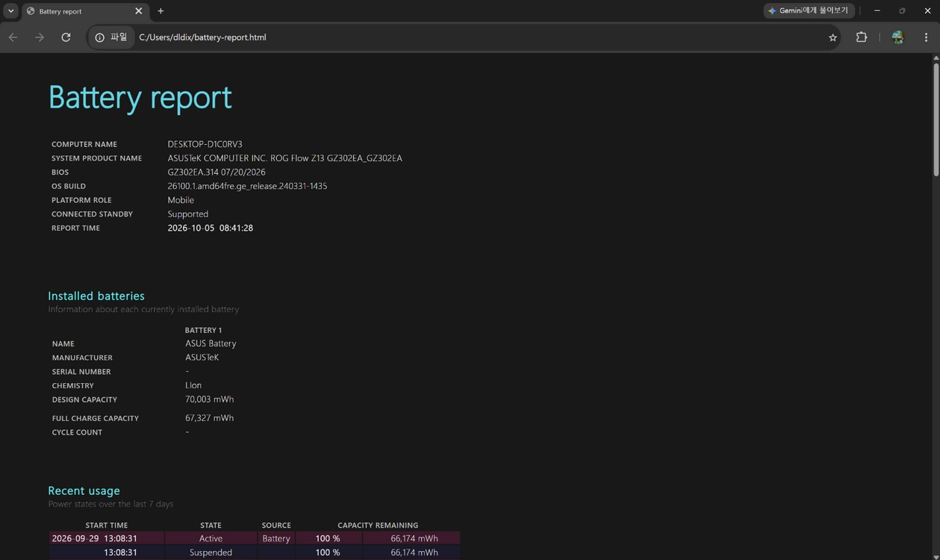Click the Battery source cell
Screen dimensions: 940x560
[276, 538]
